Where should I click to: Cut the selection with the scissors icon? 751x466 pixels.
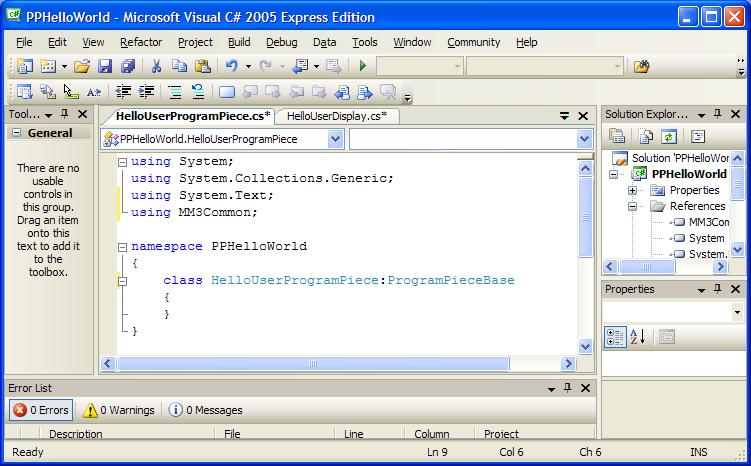(x=156, y=66)
